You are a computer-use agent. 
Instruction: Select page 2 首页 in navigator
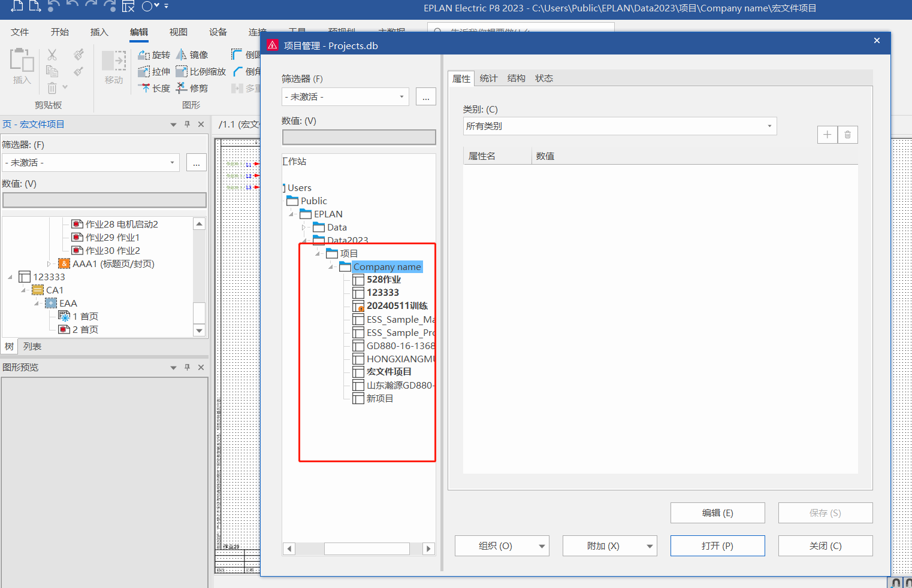(78, 330)
